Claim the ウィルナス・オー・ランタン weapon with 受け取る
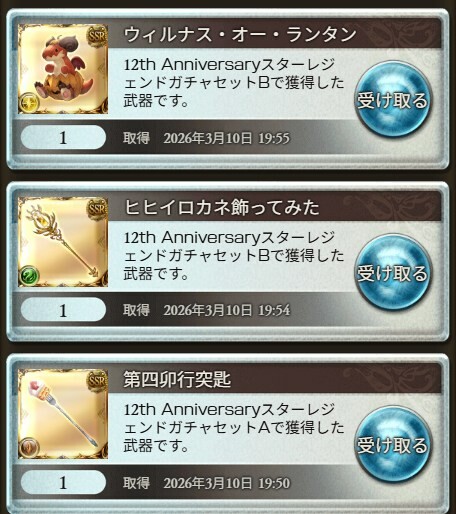 tap(393, 99)
